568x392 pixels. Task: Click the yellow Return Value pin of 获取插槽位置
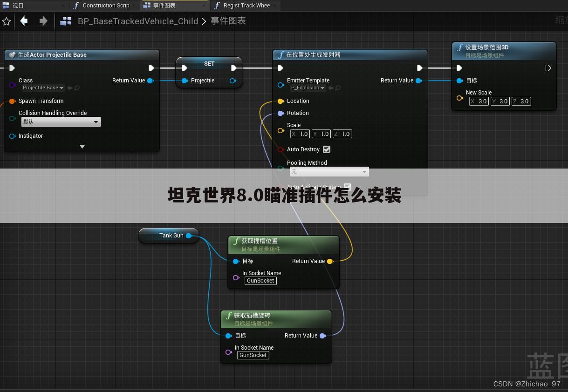(x=330, y=261)
